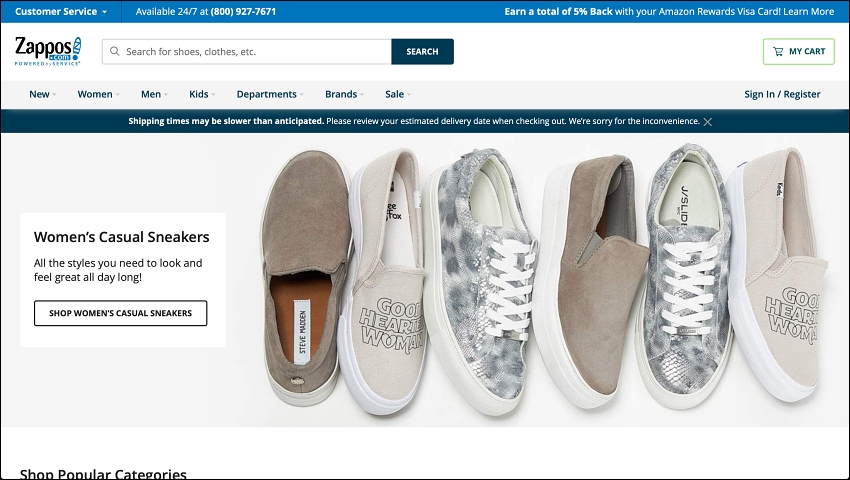
Task: Click the magnifying glass icon in search box
Action: (x=114, y=52)
